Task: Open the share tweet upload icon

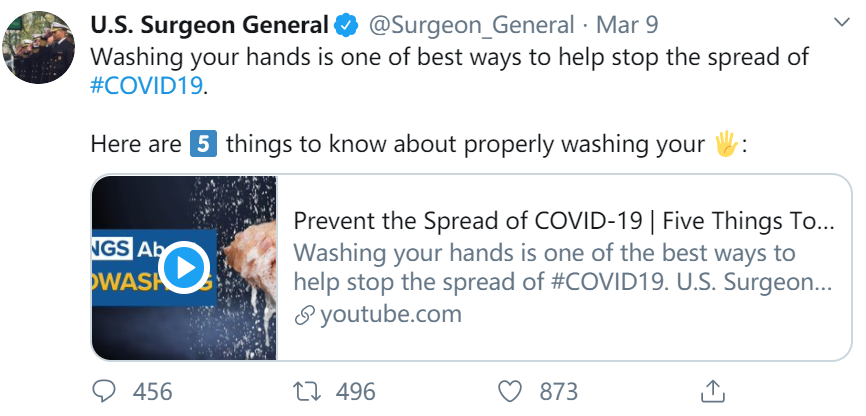Action: [712, 391]
